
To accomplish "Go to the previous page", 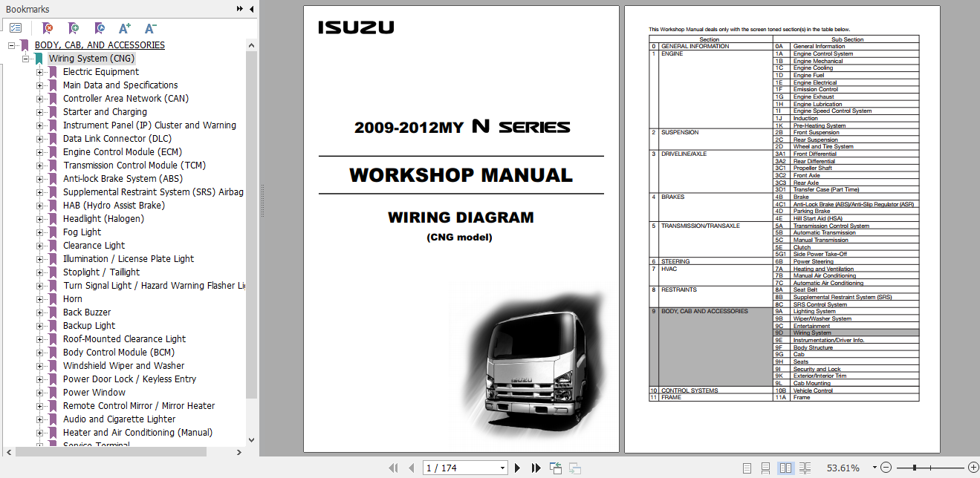I will click(x=411, y=468).
